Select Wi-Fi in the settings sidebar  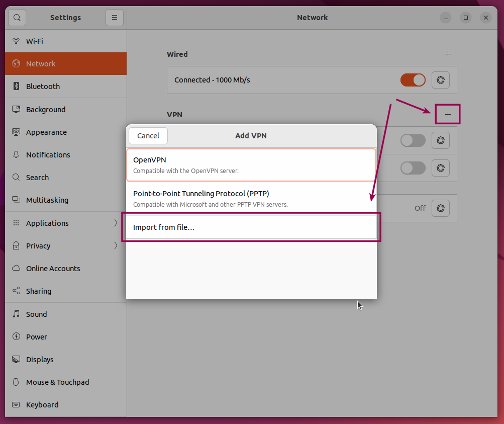34,41
